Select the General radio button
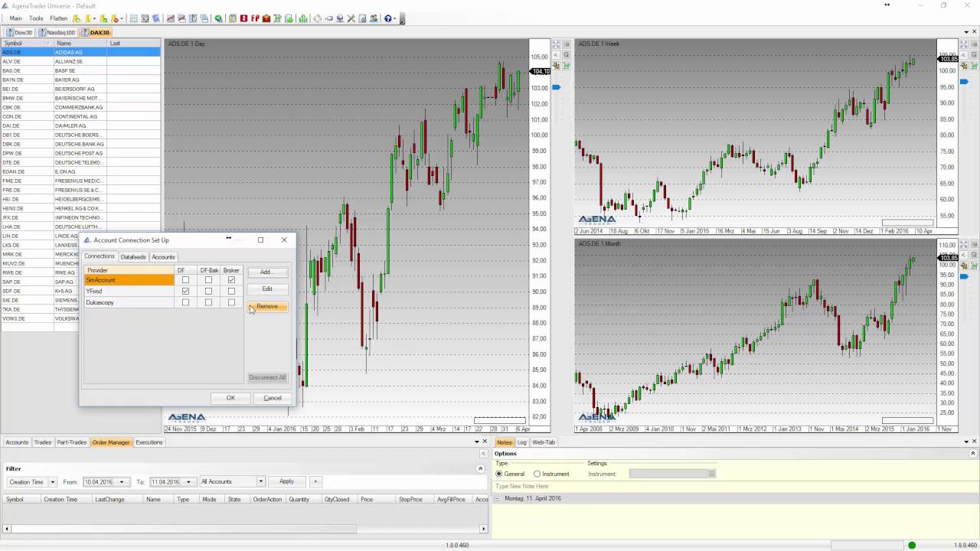980x551 pixels. coord(499,474)
